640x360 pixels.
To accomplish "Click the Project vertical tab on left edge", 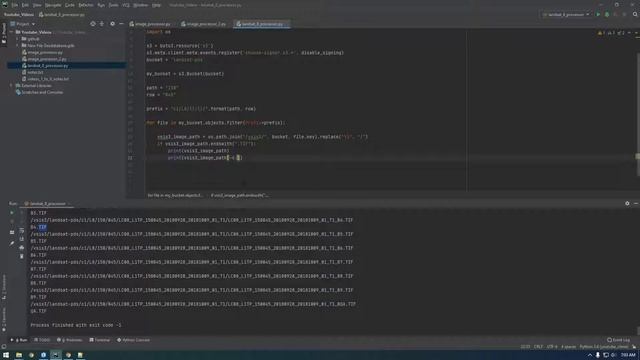I will 4,33.
